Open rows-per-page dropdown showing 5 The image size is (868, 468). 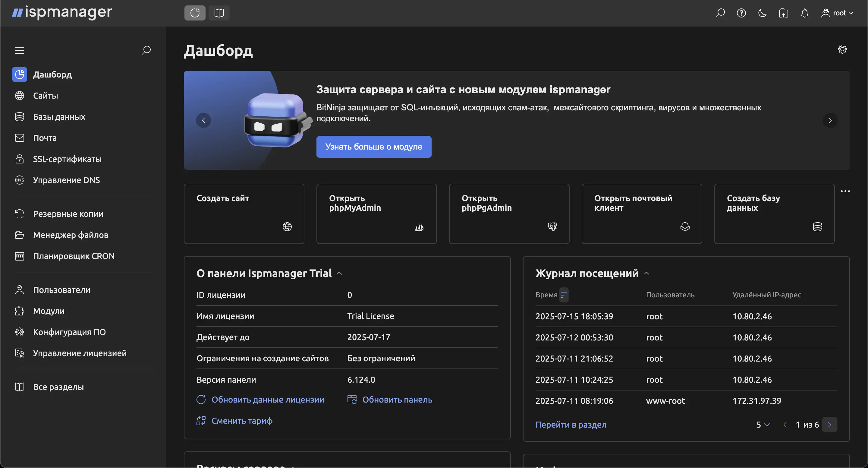point(763,425)
